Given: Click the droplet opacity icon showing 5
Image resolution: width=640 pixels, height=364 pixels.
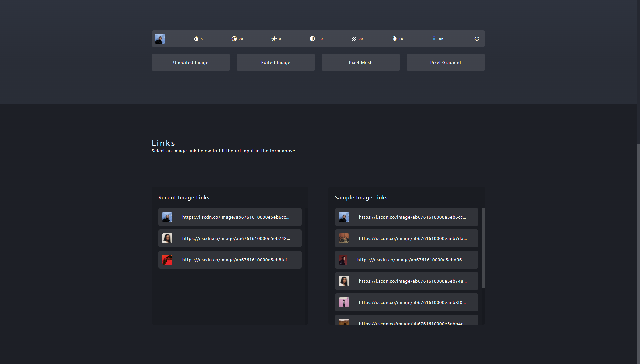Looking at the screenshot, I should tap(196, 39).
